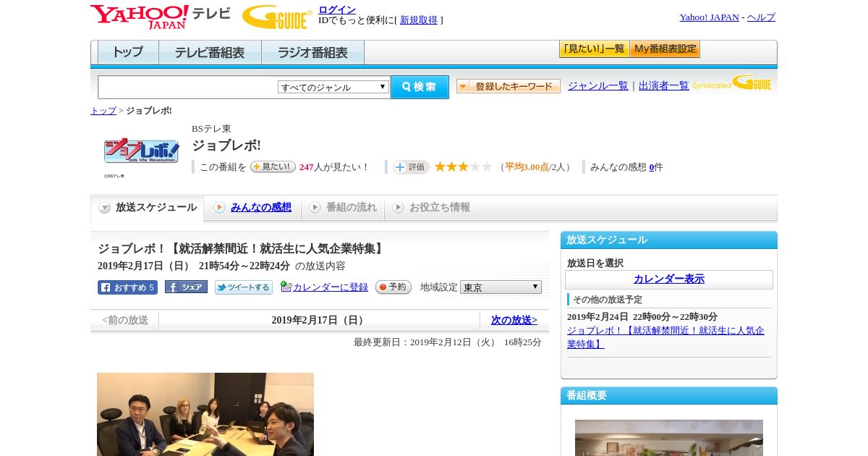Click the My番組表設定 button

tap(665, 49)
